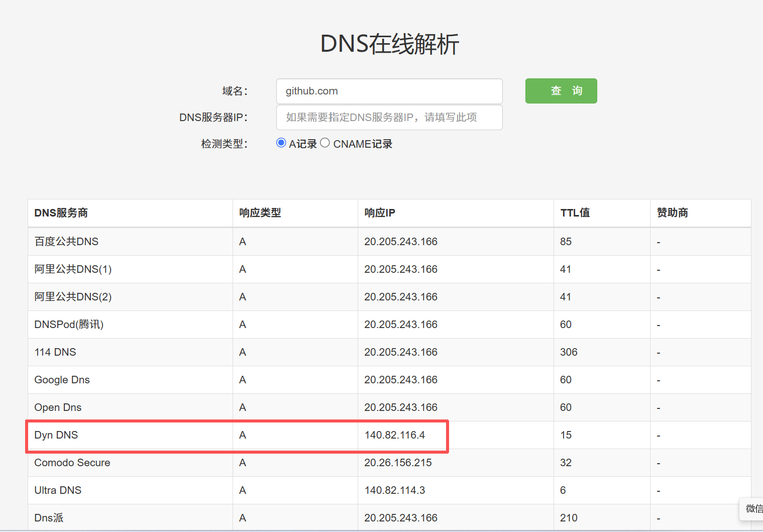
Task: Click the TTL值 column header
Action: click(574, 213)
